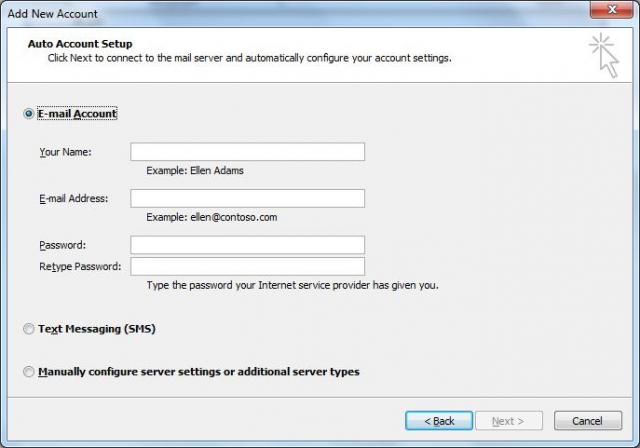
Task: Click the Add New Account title bar
Action: [x=300, y=10]
